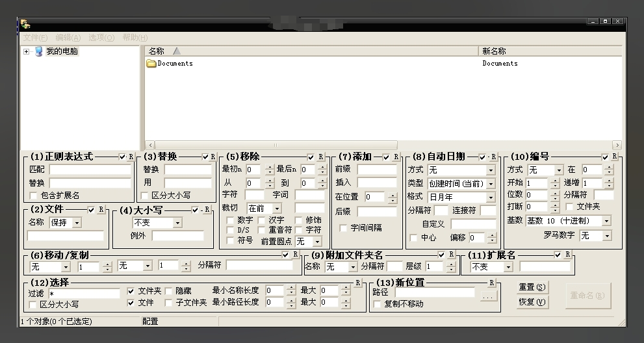Reset section (9)附加文件夹名 with its R button

point(451,255)
